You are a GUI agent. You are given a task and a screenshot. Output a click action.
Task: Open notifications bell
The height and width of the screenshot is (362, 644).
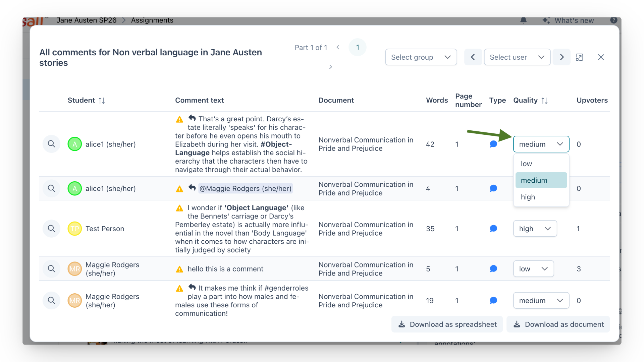click(523, 20)
